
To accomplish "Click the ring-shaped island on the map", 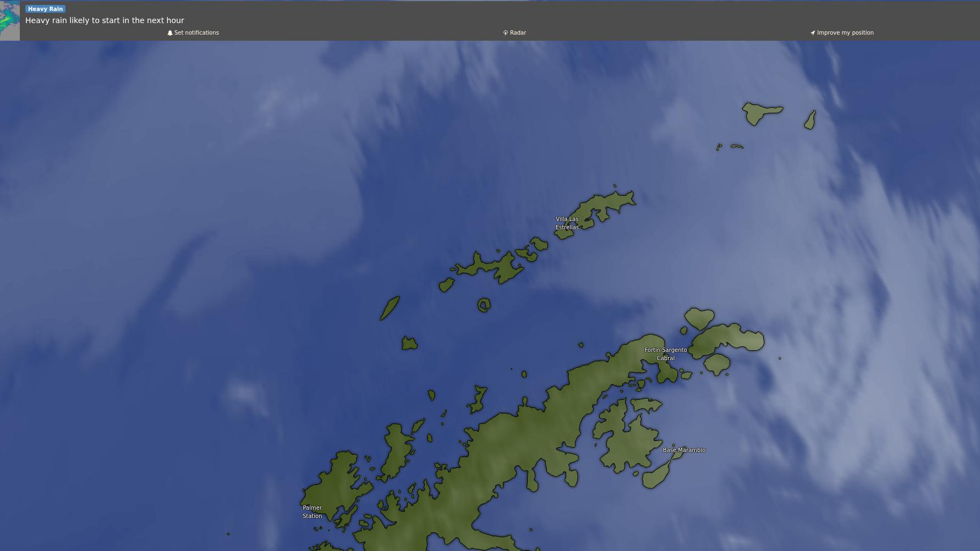I will [x=484, y=305].
